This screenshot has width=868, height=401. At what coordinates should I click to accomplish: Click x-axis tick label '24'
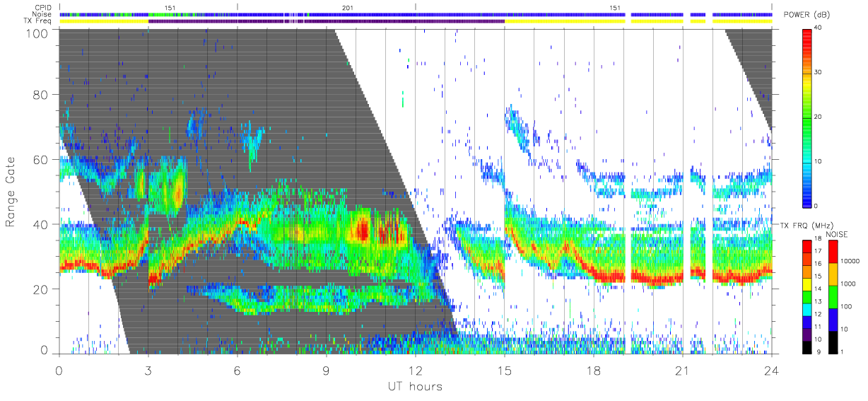(x=772, y=370)
